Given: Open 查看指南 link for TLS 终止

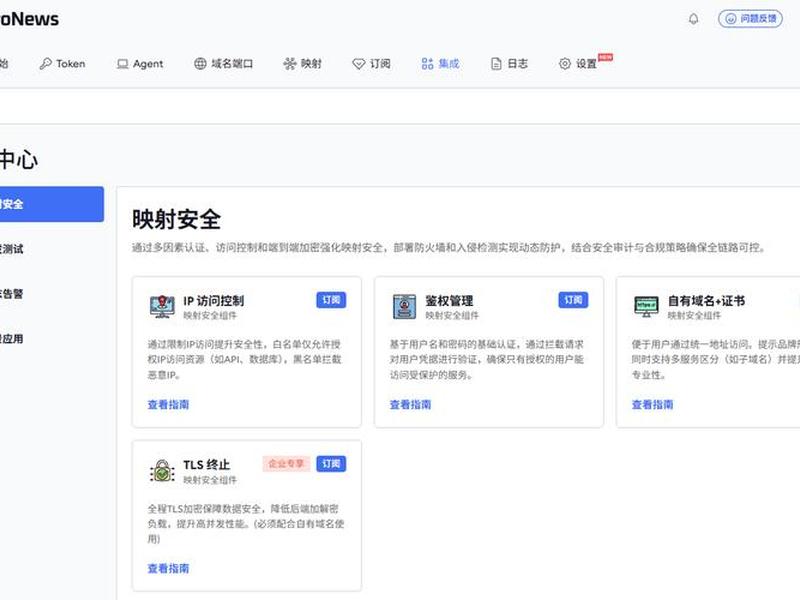Looking at the screenshot, I should click(168, 568).
